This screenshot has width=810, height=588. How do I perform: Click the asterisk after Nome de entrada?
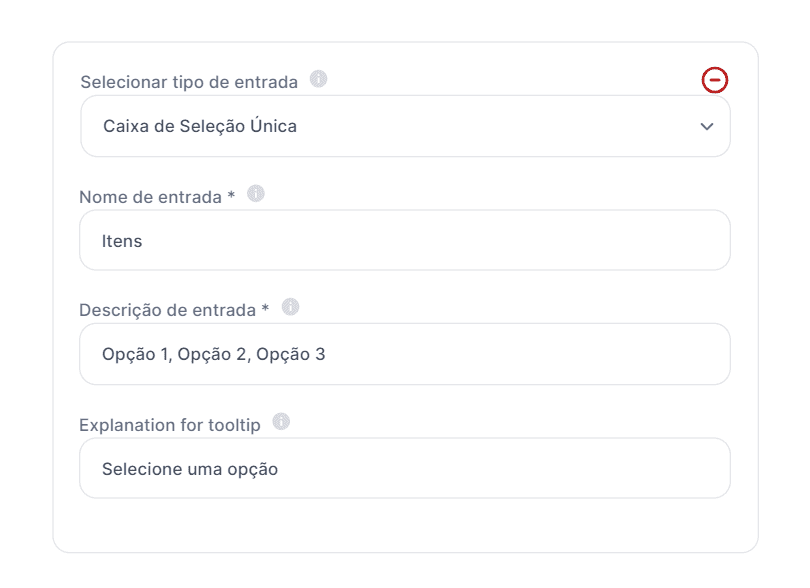(231, 196)
